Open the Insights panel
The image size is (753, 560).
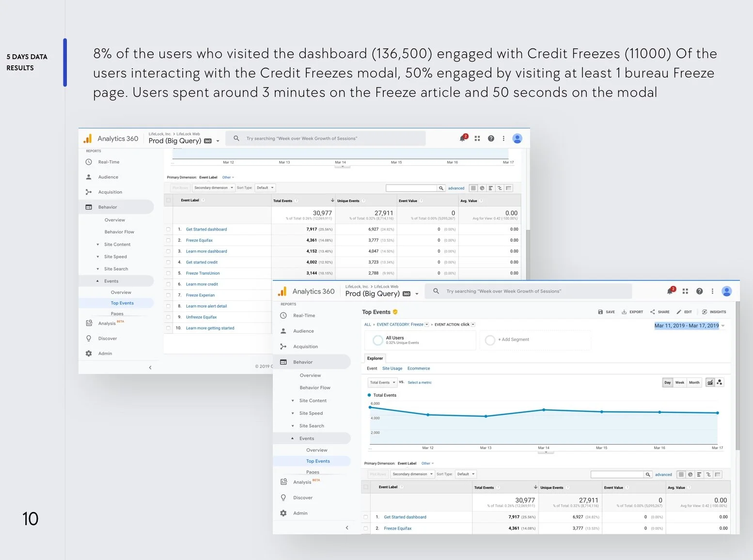(714, 312)
